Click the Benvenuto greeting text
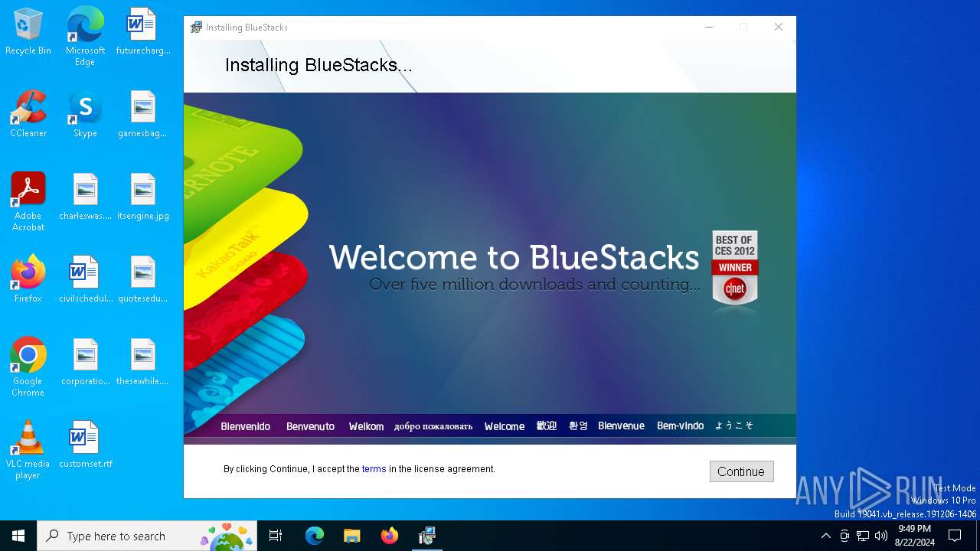The image size is (980, 551). (310, 426)
